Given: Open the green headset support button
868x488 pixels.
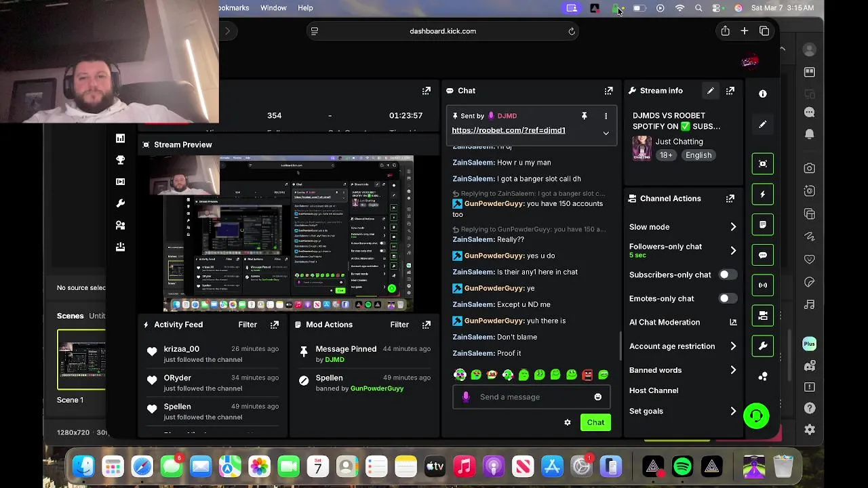Looking at the screenshot, I should 756,415.
